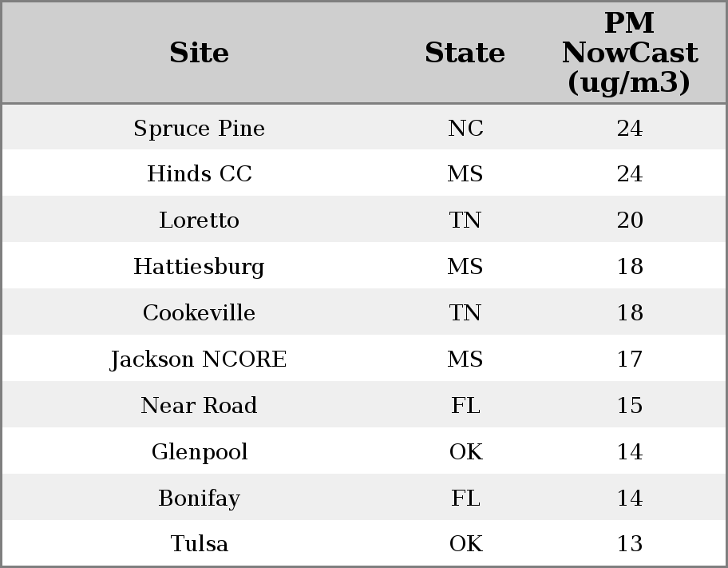728x568 pixels.
Task: Select the Tulsa site cell
Action: click(x=199, y=543)
